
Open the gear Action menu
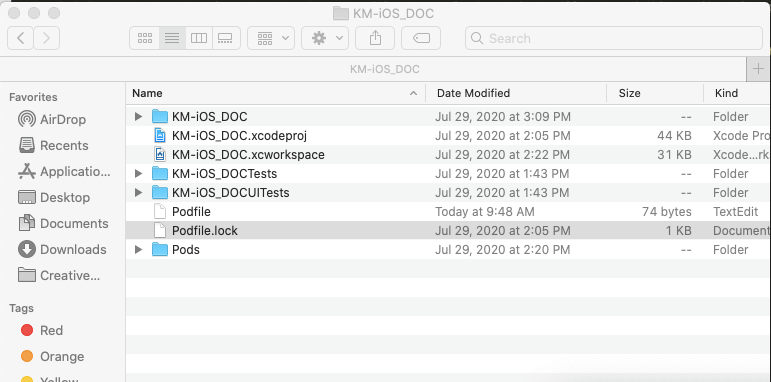click(325, 38)
